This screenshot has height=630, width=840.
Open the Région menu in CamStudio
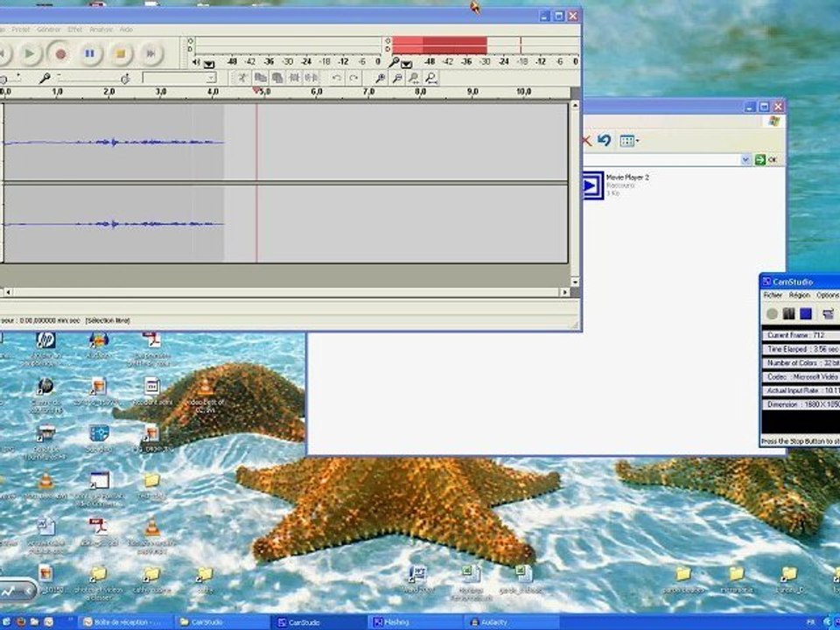click(799, 295)
